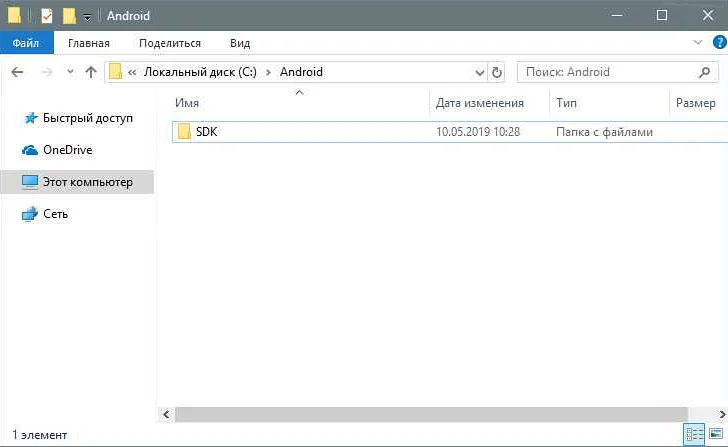Expand subfolders arrow after Локальный диск (C:)
Screen dimensions: 728x447
[268, 72]
